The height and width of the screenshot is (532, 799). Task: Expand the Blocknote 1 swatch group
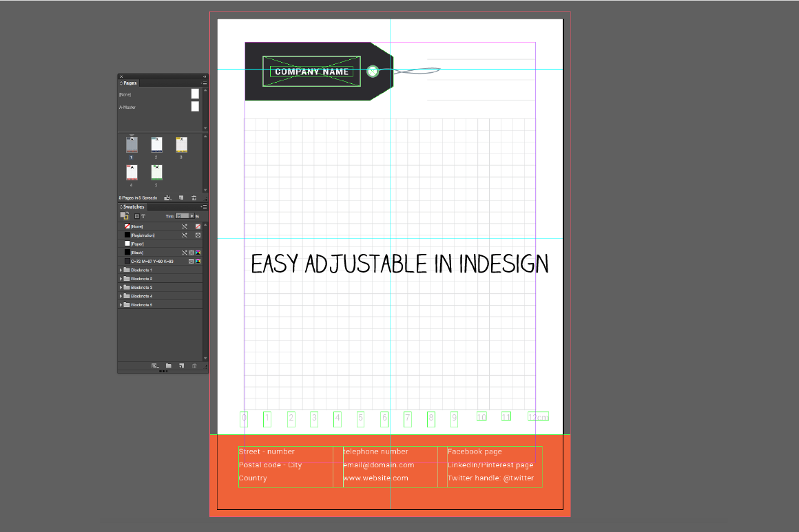[x=120, y=270]
